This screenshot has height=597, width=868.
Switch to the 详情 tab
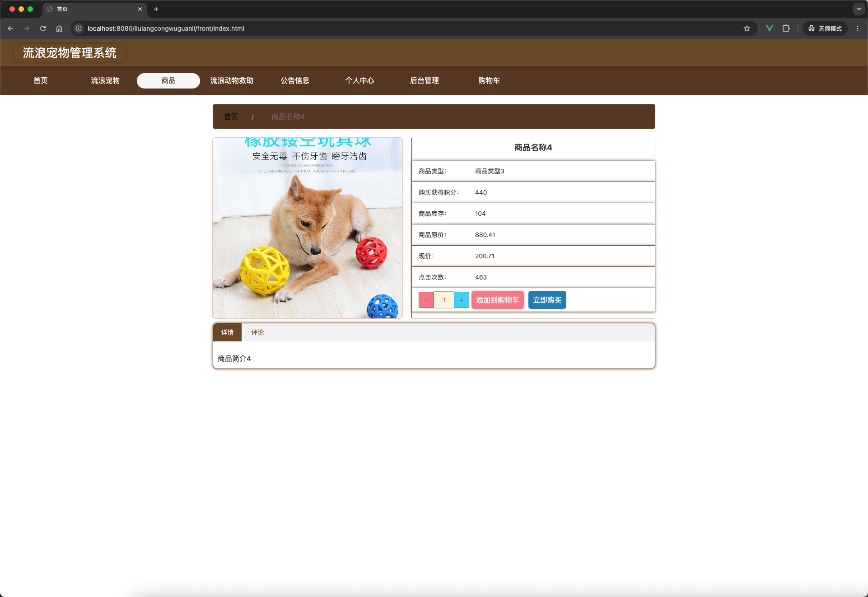click(227, 332)
